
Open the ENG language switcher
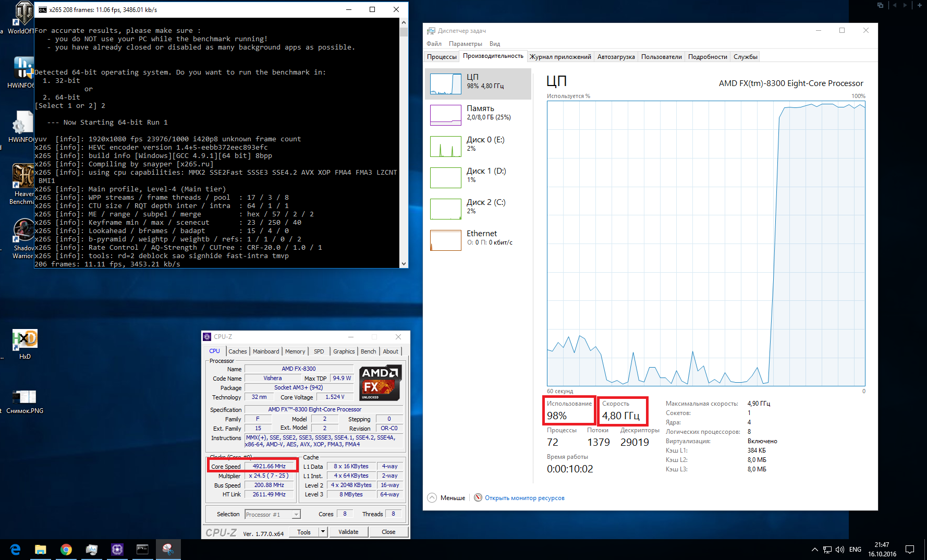coord(855,550)
